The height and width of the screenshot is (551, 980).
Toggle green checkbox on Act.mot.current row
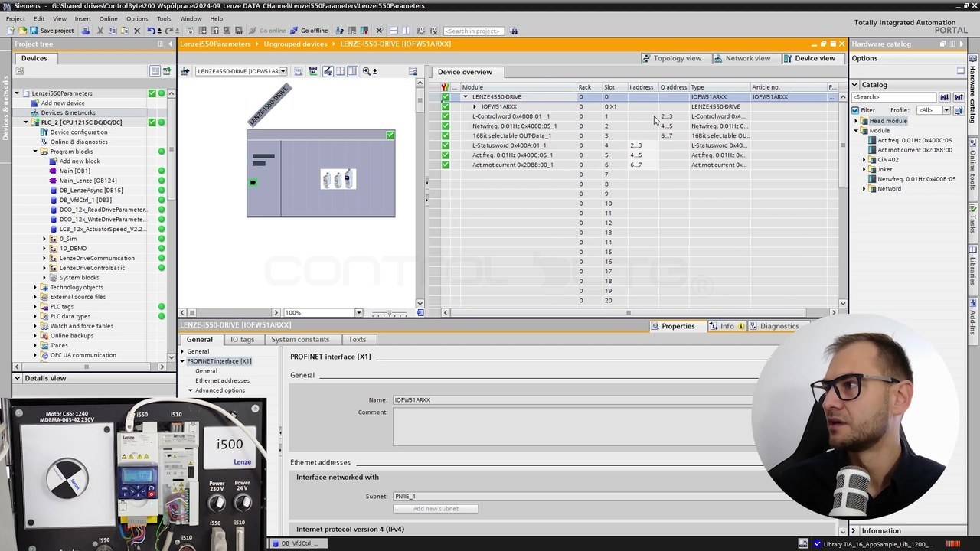pos(445,165)
